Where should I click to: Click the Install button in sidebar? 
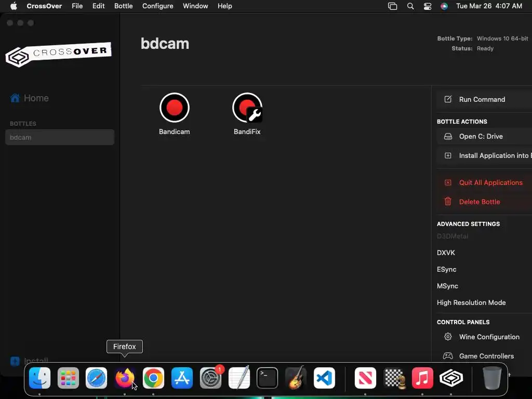pos(29,361)
